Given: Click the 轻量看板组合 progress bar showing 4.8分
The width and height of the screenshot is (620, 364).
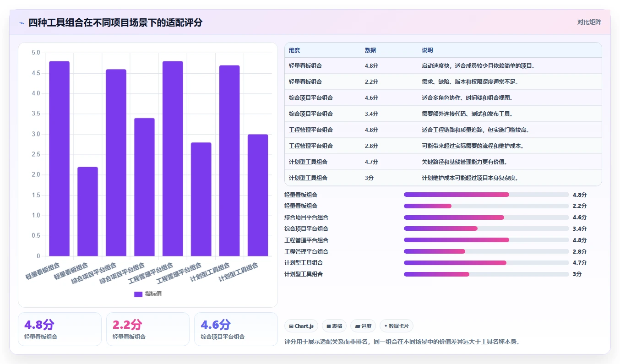Looking at the screenshot, I should (486, 195).
